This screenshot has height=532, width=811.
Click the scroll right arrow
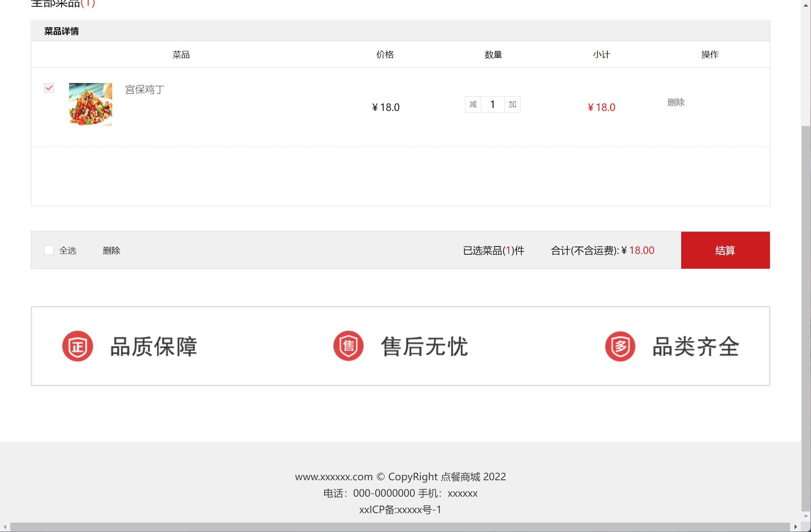(795, 527)
